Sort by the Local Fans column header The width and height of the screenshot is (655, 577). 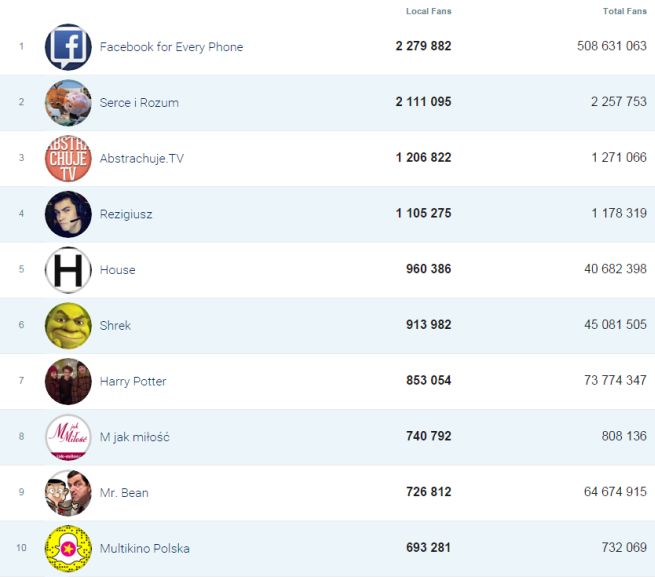(428, 11)
